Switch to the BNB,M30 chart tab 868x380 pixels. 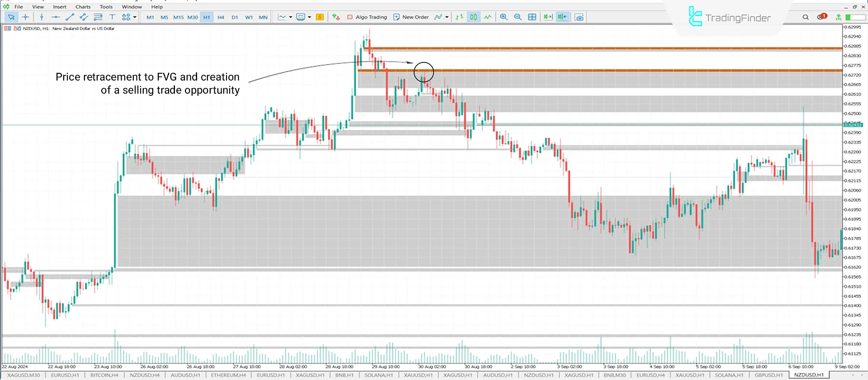[615, 375]
